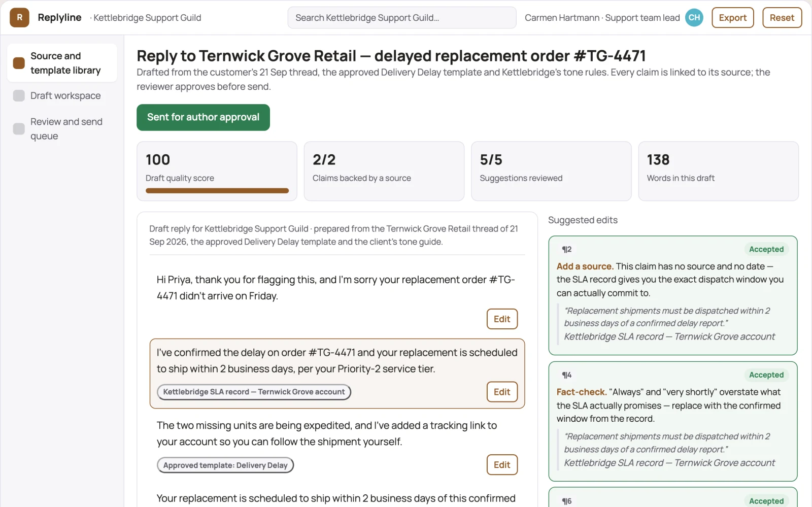812x507 pixels.
Task: Click the Accepted badge on ¶6 suggestion
Action: coord(766,501)
